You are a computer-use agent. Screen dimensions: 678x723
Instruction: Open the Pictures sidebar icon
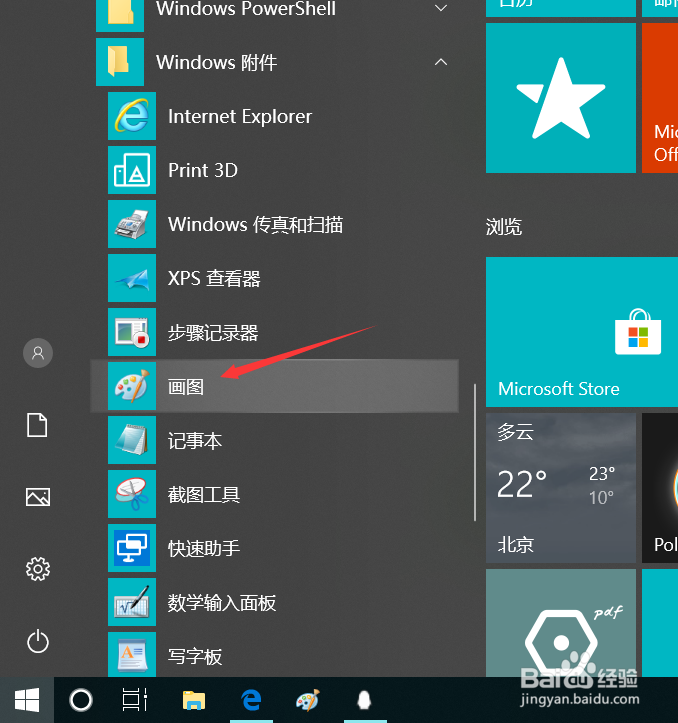(38, 497)
